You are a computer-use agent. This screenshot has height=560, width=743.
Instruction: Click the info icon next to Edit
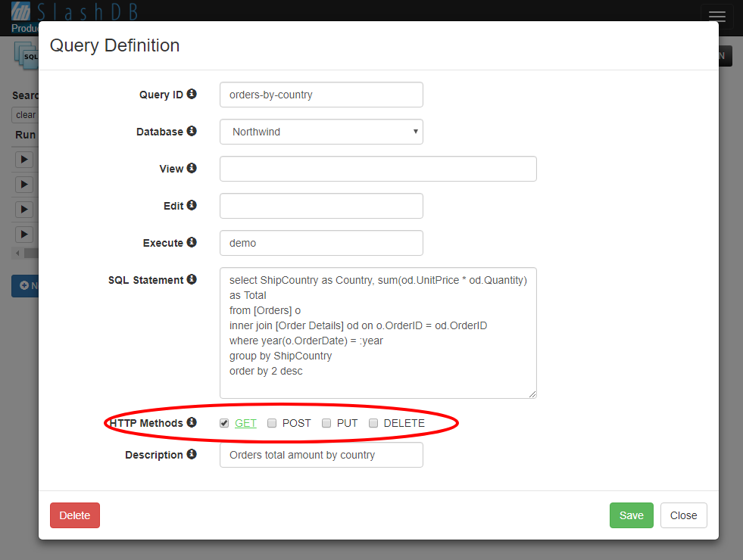point(192,205)
